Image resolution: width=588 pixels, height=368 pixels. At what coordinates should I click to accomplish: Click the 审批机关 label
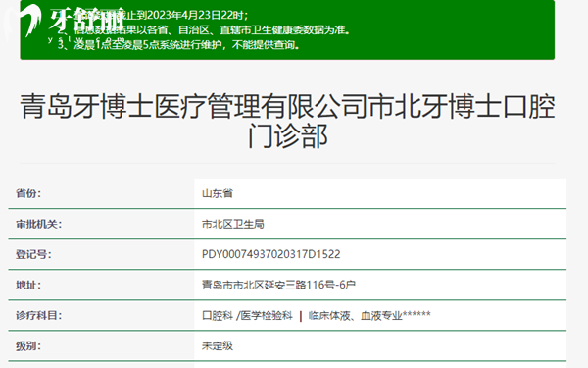pyautogui.click(x=38, y=224)
